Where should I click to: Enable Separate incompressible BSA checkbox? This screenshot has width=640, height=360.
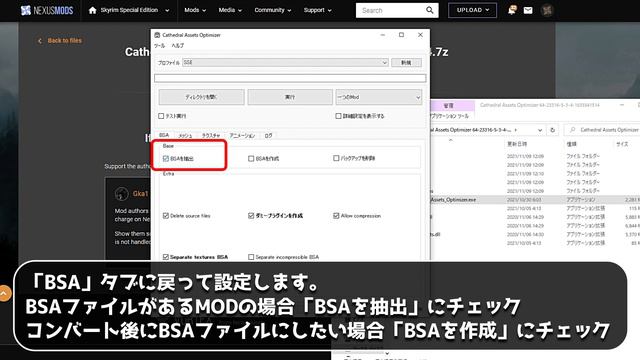coord(251,257)
